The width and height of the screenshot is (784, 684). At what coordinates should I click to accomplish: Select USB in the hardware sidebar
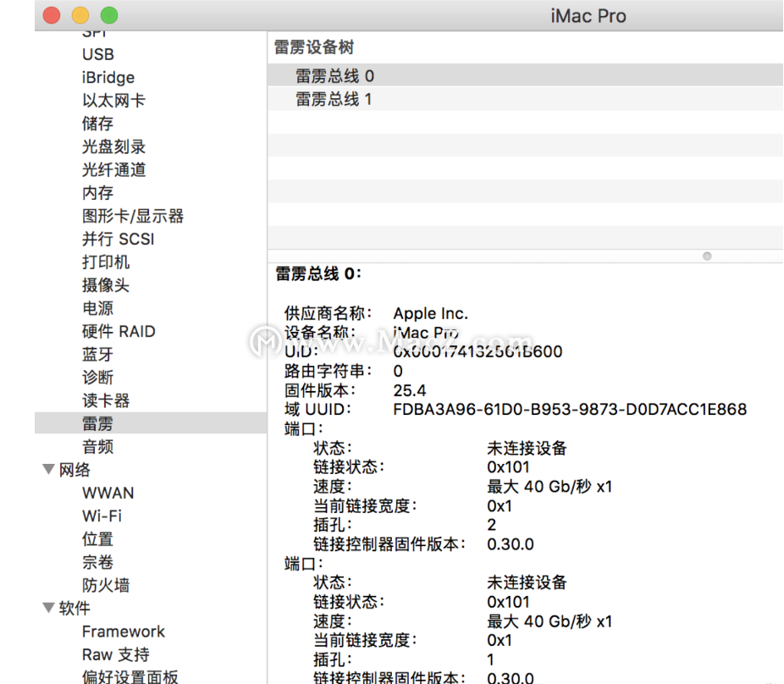coord(98,54)
